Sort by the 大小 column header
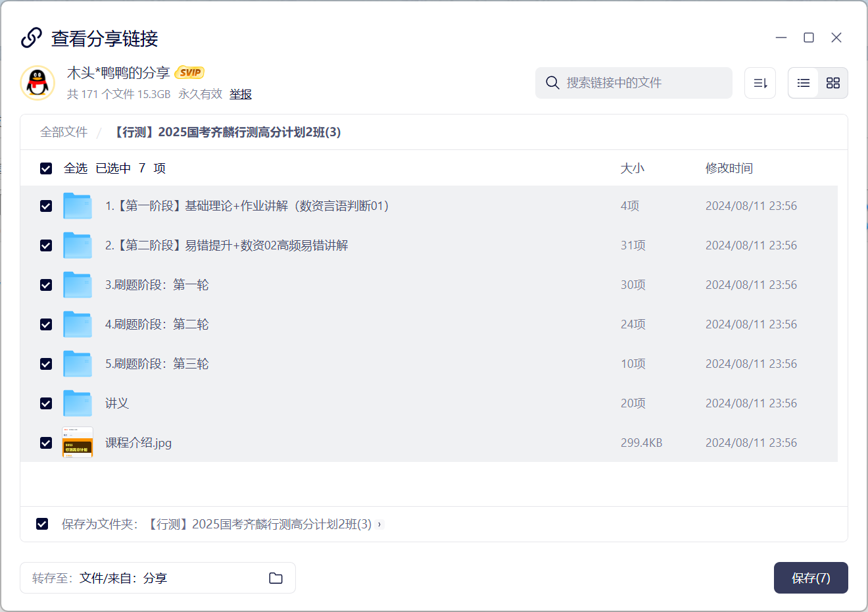 (x=632, y=168)
